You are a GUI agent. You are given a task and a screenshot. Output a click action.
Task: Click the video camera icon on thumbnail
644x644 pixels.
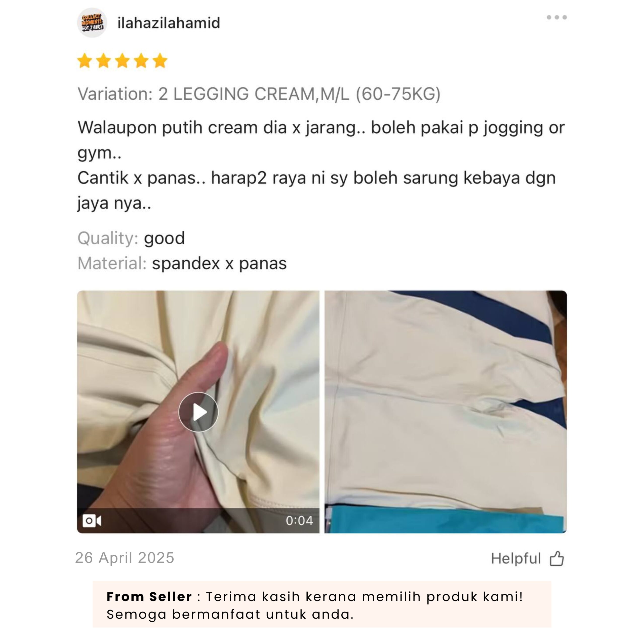(x=92, y=521)
